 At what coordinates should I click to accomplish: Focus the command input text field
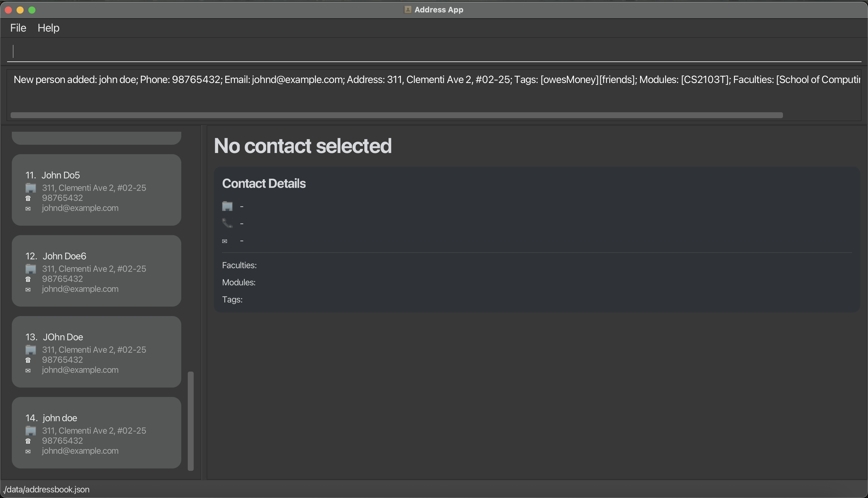[x=434, y=51]
